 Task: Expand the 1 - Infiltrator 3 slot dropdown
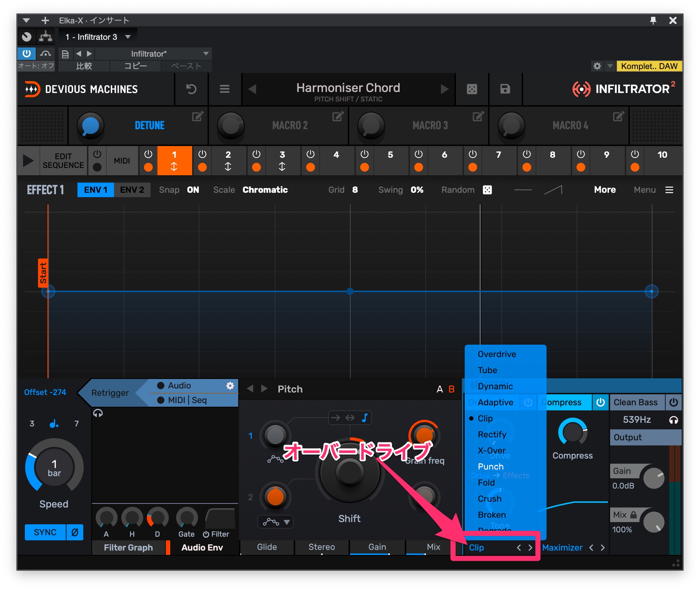pyautogui.click(x=128, y=37)
